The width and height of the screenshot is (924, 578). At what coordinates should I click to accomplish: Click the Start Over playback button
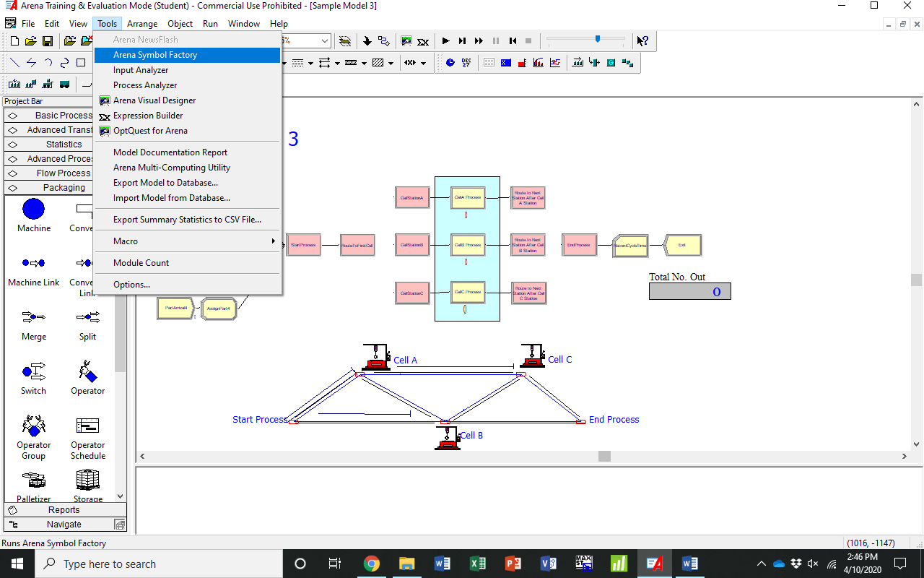[513, 41]
